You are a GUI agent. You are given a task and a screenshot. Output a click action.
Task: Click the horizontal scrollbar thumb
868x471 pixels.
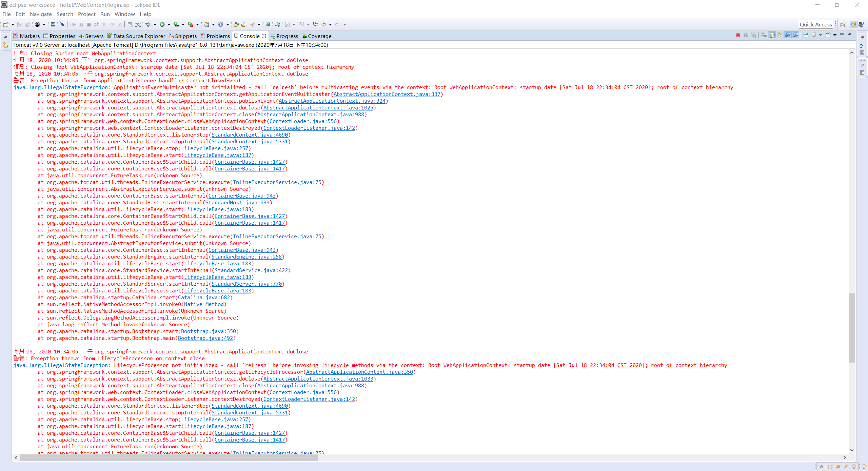(168, 458)
